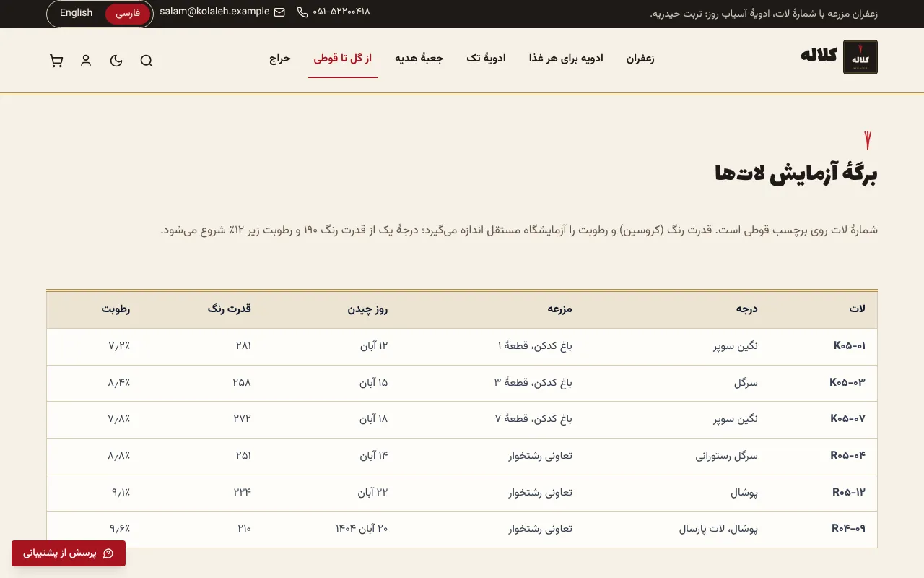
Task: Click the farm cell باغ کدکن، قطعهٔ ۳
Action: pos(533,382)
